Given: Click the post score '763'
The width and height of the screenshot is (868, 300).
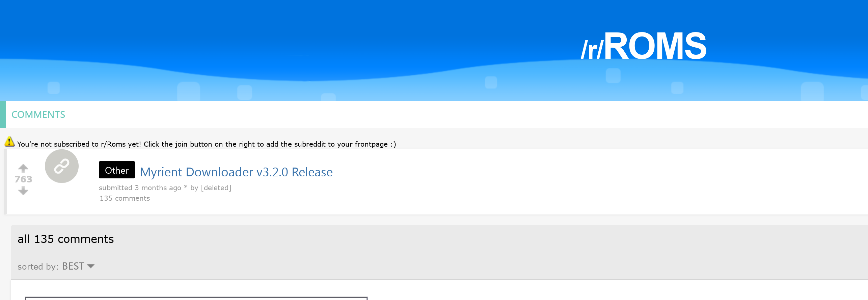Looking at the screenshot, I should tap(23, 179).
